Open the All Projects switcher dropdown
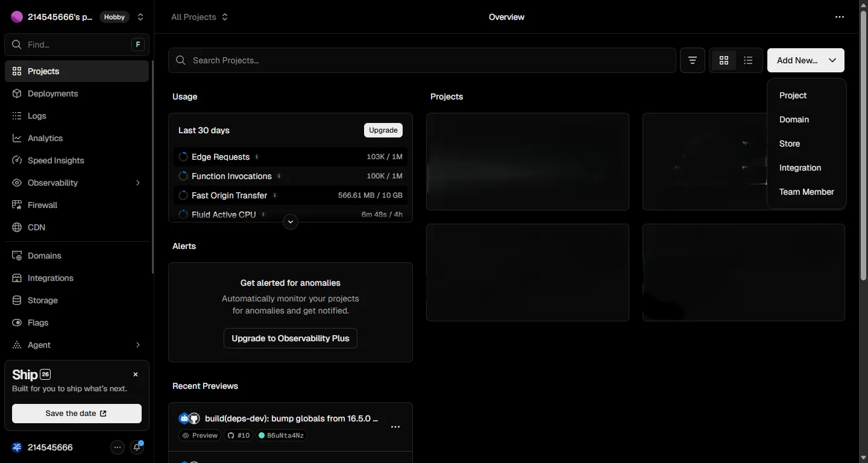 [200, 17]
